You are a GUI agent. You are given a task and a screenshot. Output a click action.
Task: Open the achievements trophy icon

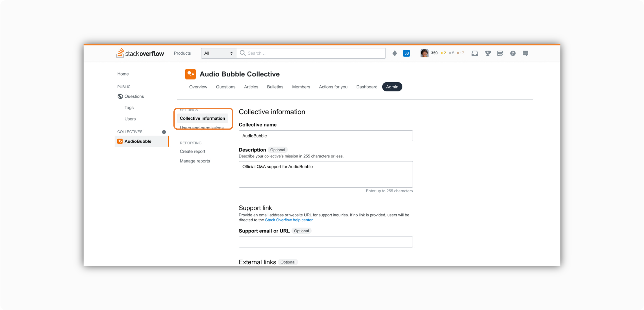(x=488, y=53)
